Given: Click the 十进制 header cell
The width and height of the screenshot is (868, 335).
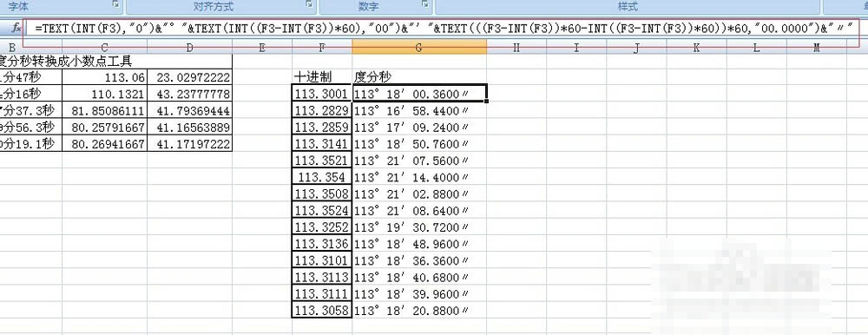Looking at the screenshot, I should click(x=322, y=76).
